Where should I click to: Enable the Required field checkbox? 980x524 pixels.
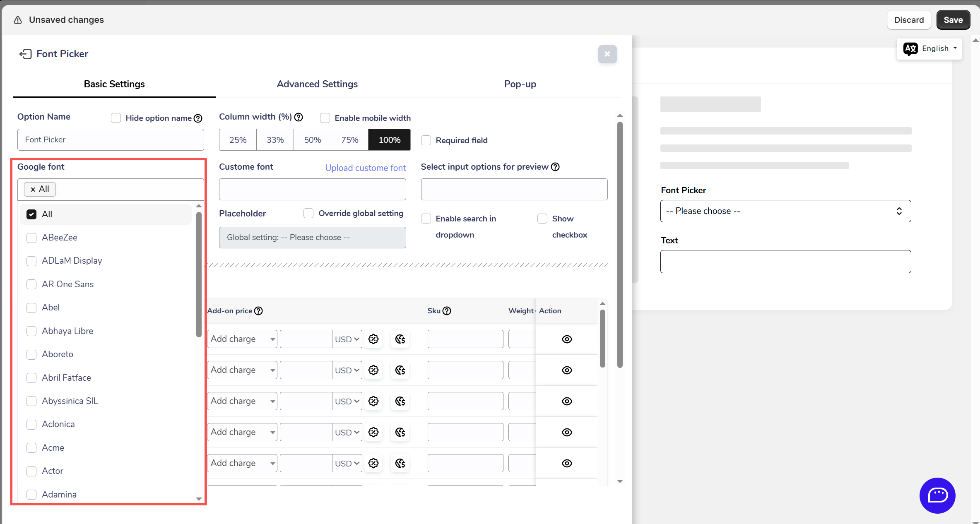[426, 140]
